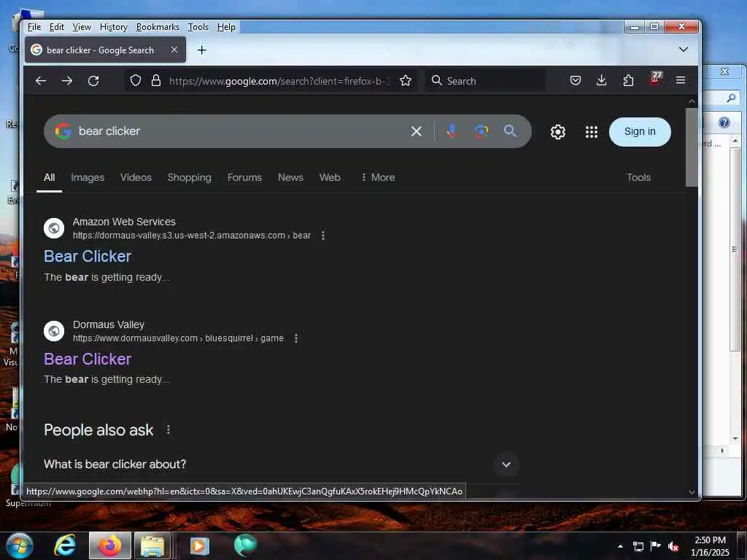The width and height of the screenshot is (747, 560).
Task: List all tabs with the chevron button
Action: click(x=683, y=50)
